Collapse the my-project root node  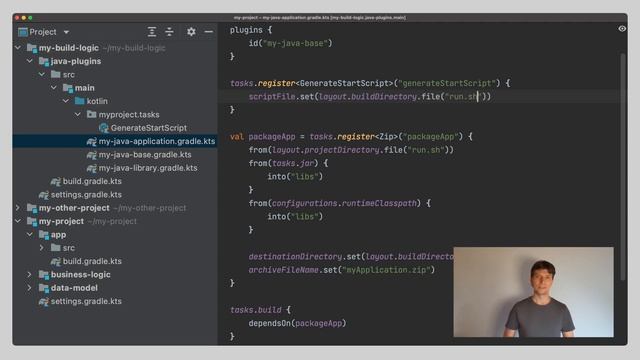point(18,221)
